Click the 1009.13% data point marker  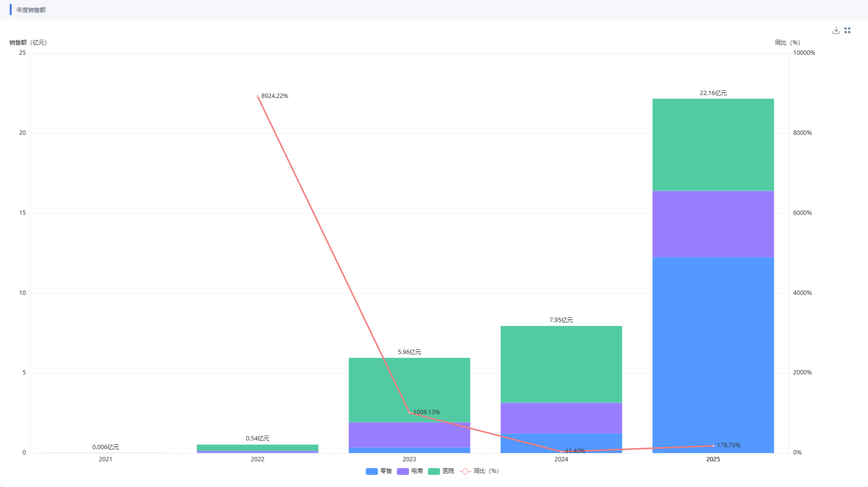pos(409,413)
